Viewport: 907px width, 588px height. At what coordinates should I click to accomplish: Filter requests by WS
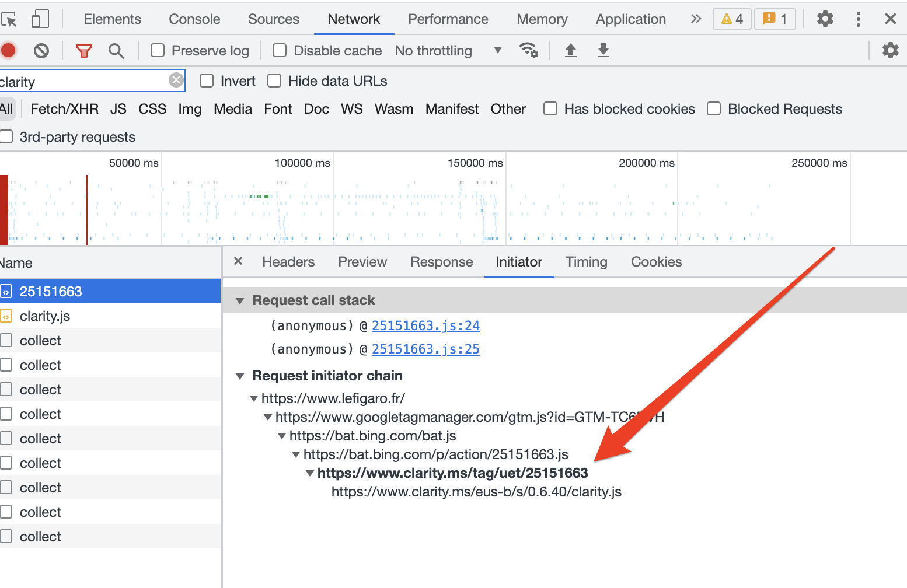tap(351, 109)
